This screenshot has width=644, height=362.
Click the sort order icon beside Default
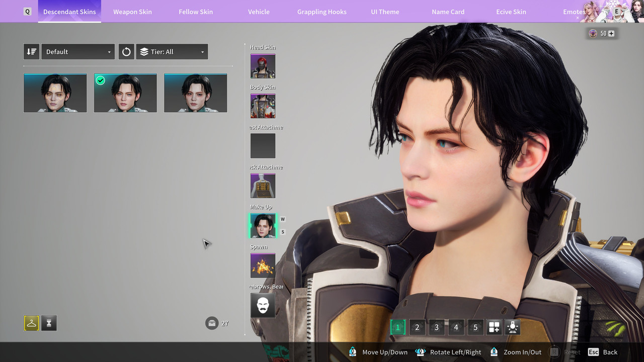pyautogui.click(x=31, y=52)
